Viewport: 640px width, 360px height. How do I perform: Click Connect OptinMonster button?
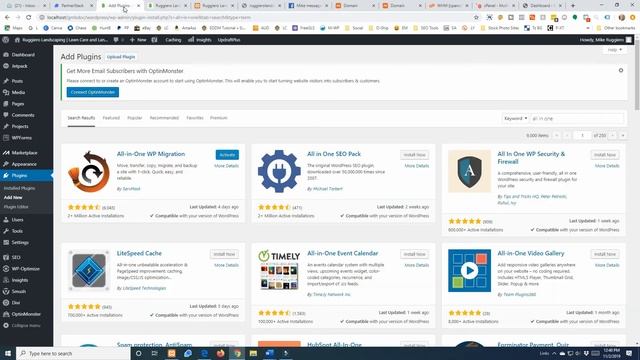coord(93,92)
